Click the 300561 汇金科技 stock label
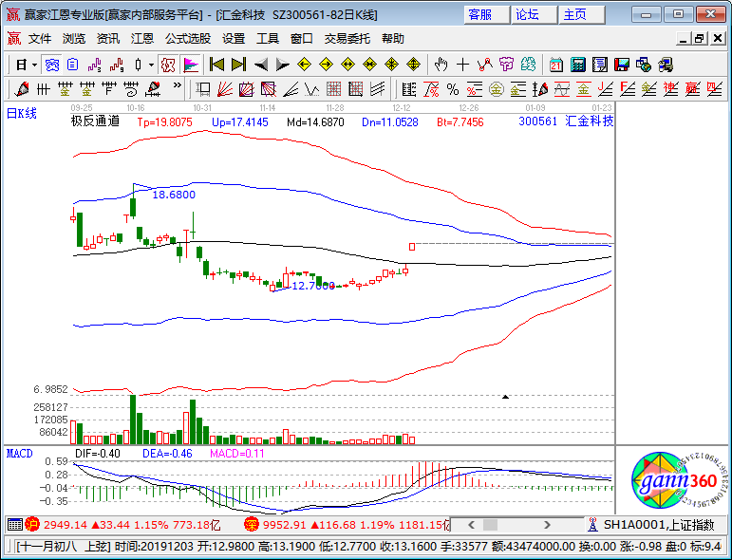Viewport: 732px width, 560px height. pos(566,121)
